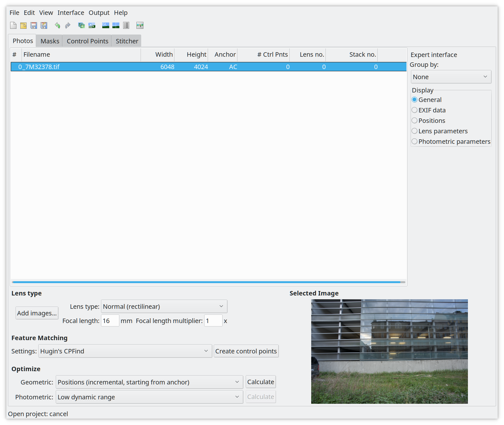Screen dimensions: 504x425
Task: Open a project with the yellow folder icon
Action: (x=23, y=25)
